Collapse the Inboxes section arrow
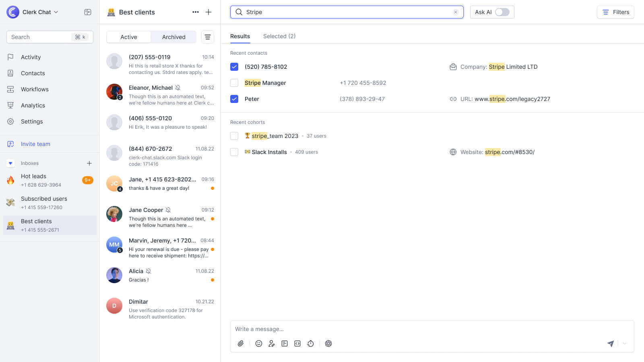The height and width of the screenshot is (362, 644). click(x=10, y=163)
